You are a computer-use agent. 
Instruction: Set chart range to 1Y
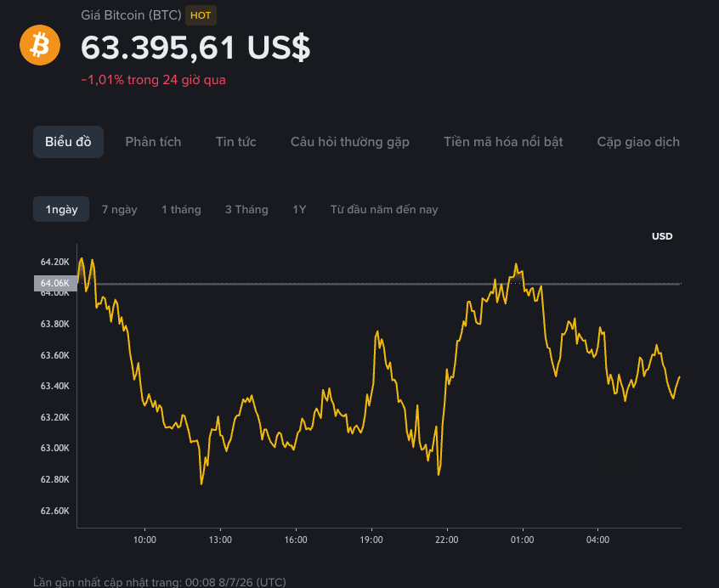pyautogui.click(x=299, y=209)
